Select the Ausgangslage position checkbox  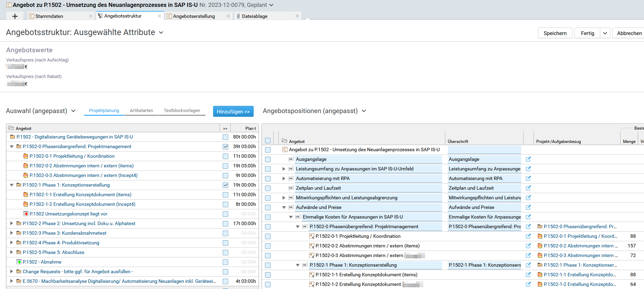click(268, 159)
